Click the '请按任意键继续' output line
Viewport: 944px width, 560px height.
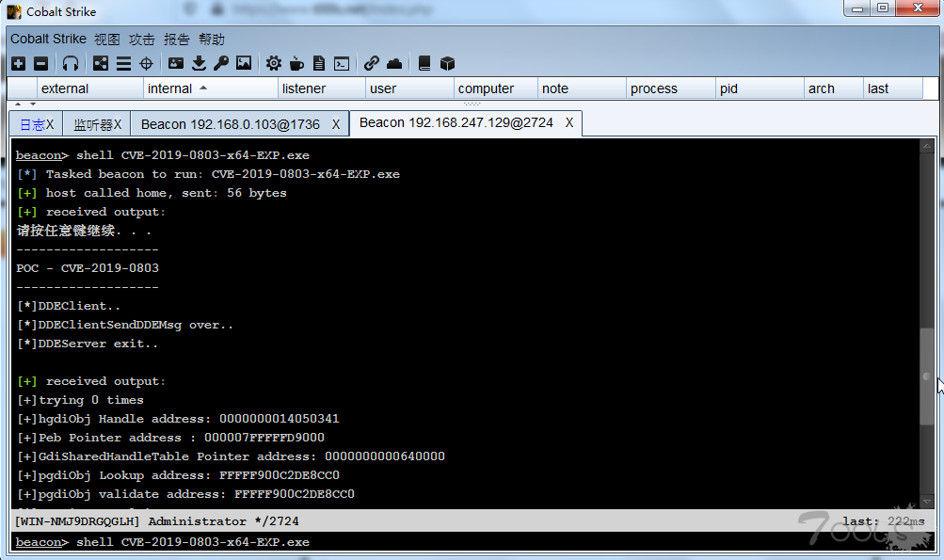click(x=84, y=231)
